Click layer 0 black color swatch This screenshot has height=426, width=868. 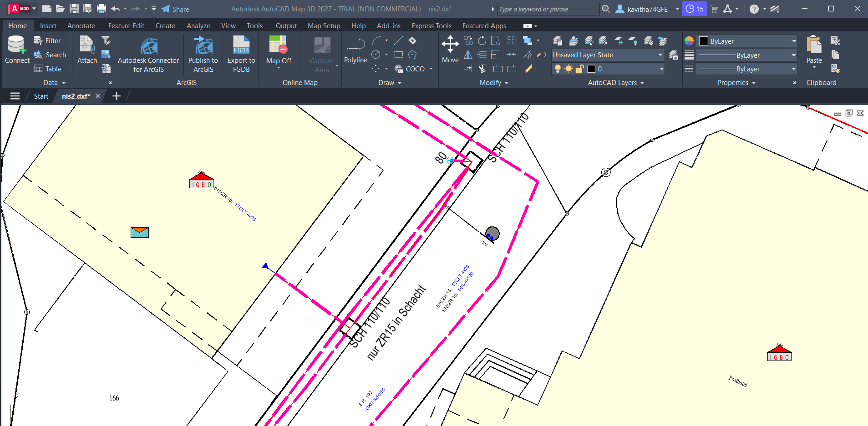(x=591, y=69)
